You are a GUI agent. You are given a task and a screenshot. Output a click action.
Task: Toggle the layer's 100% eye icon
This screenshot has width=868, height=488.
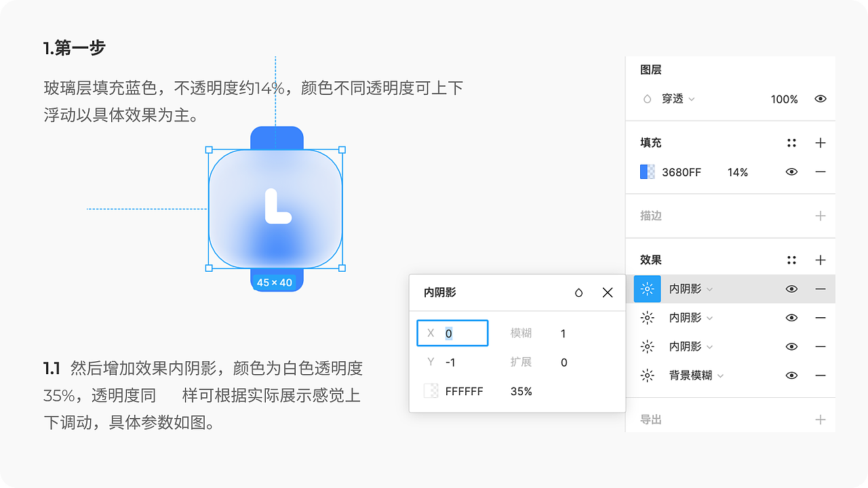coord(821,99)
